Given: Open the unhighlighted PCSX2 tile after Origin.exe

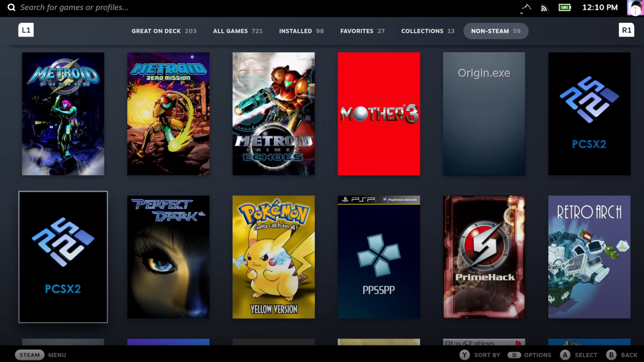Looking at the screenshot, I should point(589,114).
